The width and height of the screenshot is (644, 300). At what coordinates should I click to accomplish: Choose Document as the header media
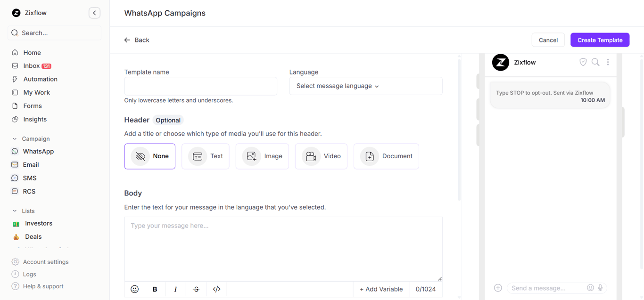386,156
